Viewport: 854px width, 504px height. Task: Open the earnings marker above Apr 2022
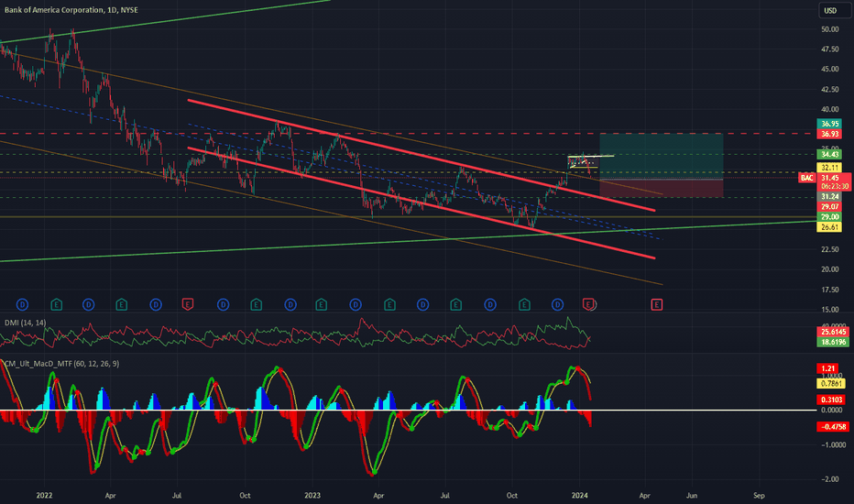click(x=122, y=304)
